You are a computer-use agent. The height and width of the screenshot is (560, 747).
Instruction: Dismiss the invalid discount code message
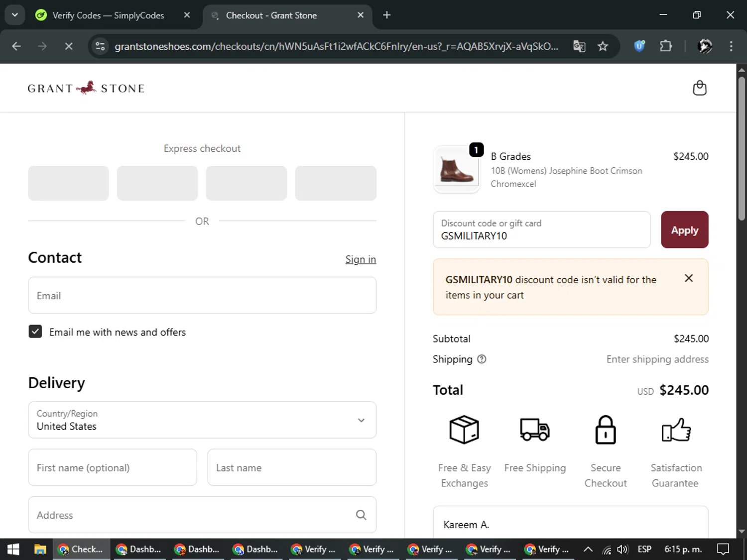coord(689,278)
